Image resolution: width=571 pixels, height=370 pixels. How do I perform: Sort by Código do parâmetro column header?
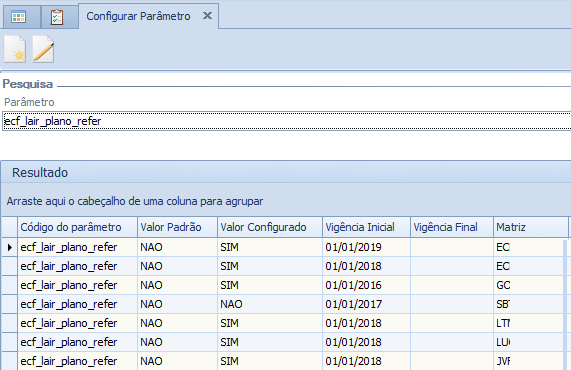tap(77, 227)
